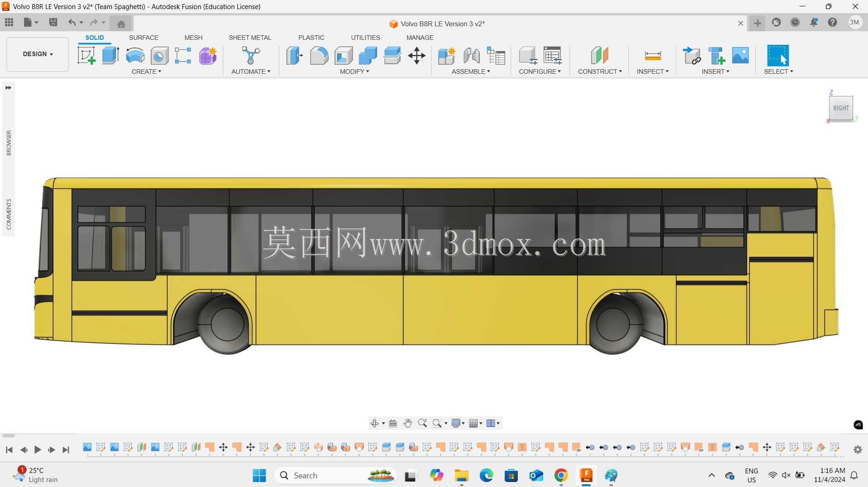This screenshot has height=487, width=868.
Task: Open the Help menu icon
Action: click(833, 22)
